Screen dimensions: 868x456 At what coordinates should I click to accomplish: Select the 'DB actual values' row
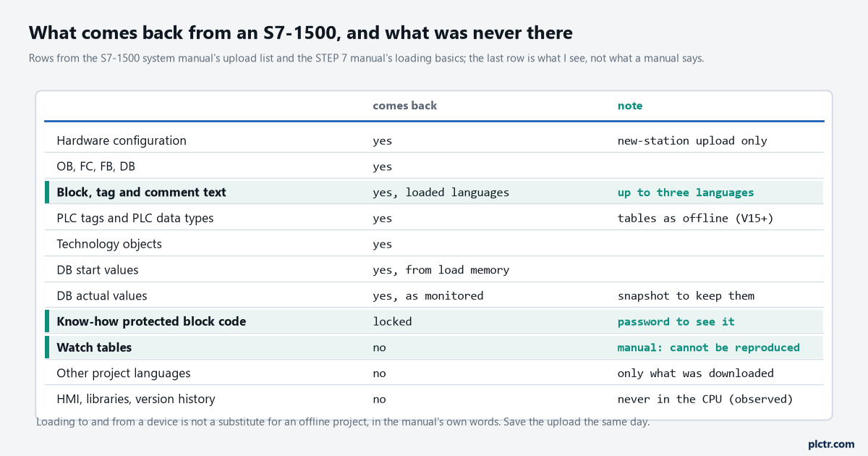pos(434,295)
